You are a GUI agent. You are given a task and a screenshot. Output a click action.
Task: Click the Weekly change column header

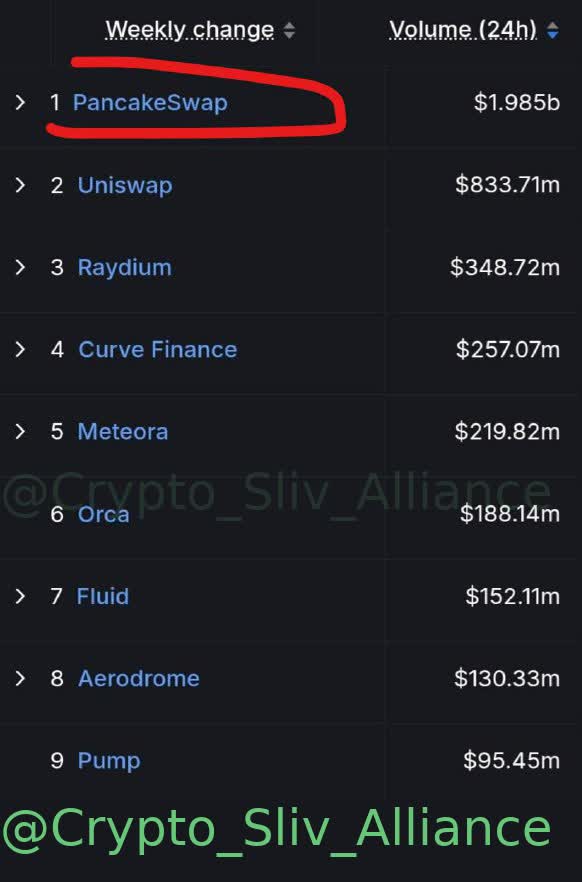(x=190, y=30)
